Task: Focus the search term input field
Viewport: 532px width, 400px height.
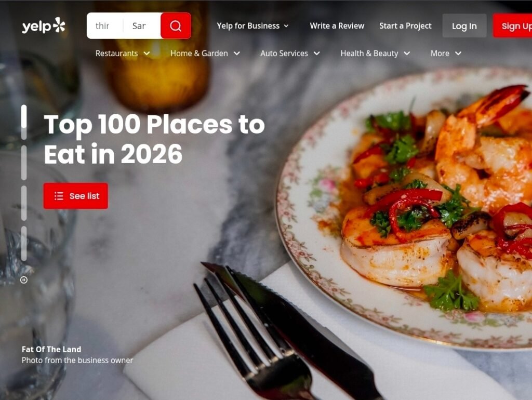Action: [x=105, y=26]
